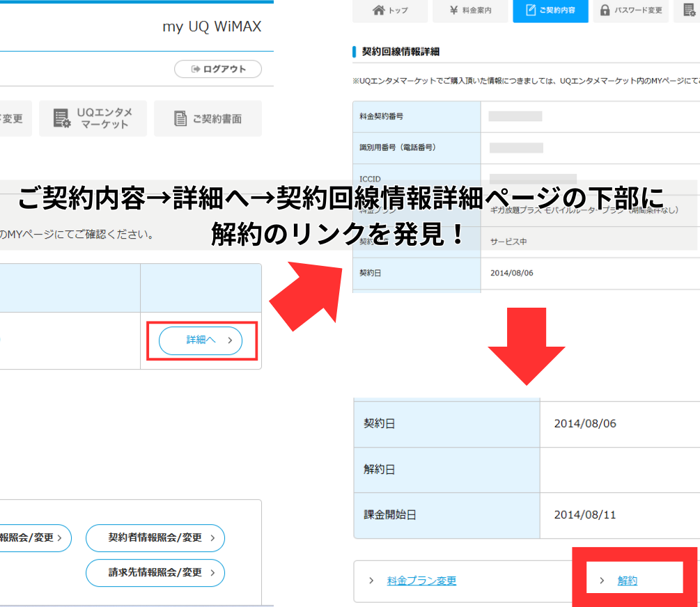
Task: Open 請求先情報照会/変更
Action: 155,573
